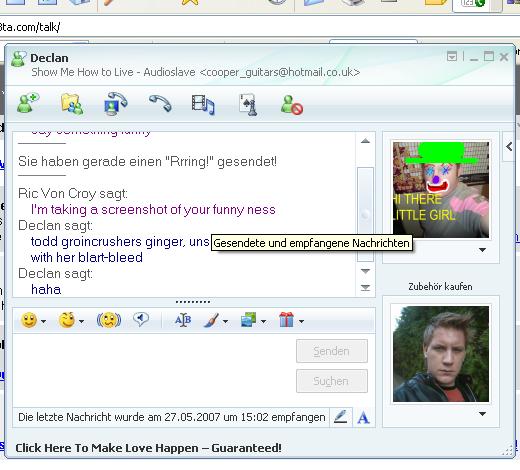The height and width of the screenshot is (470, 520).
Task: Launch the games icon
Action: click(x=248, y=104)
